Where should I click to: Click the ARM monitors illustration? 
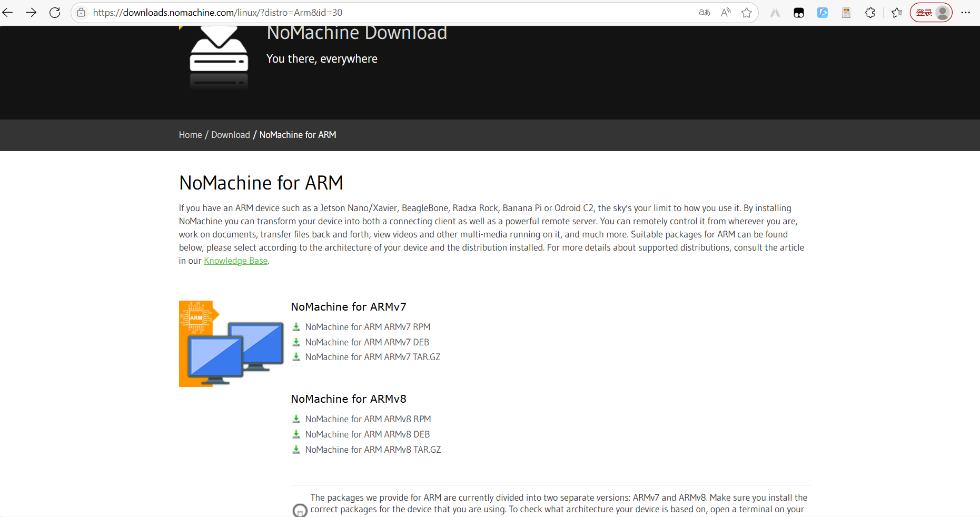click(231, 344)
